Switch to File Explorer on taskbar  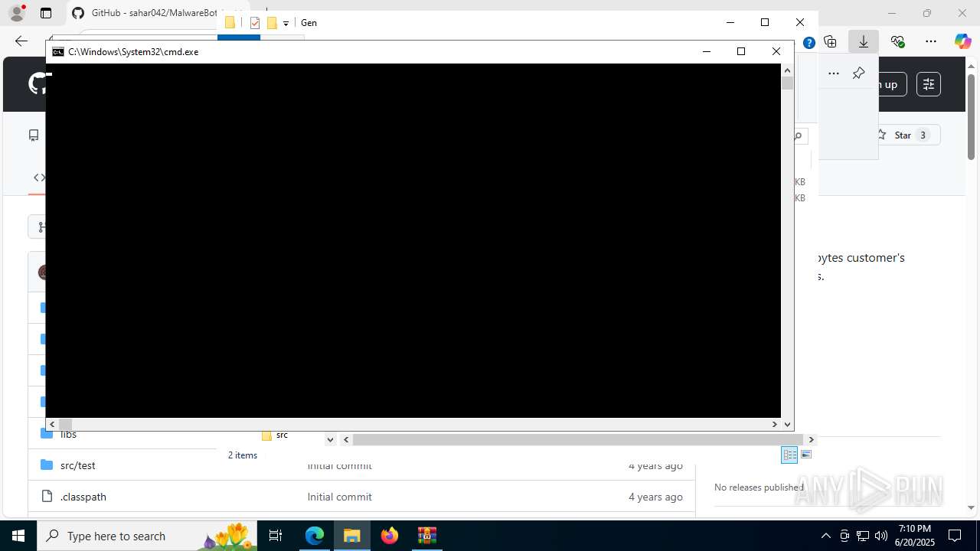pos(352,536)
